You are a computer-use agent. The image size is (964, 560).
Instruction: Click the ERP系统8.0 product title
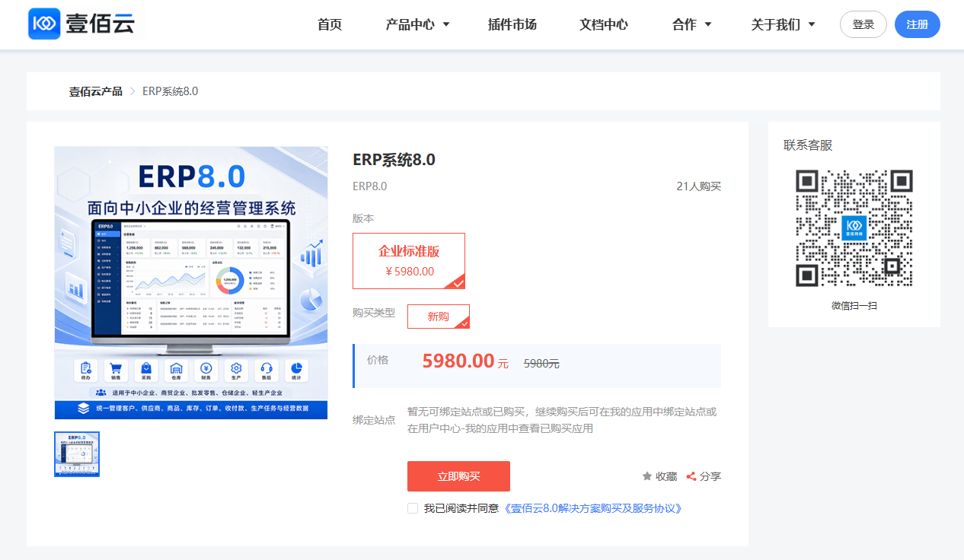[x=394, y=160]
